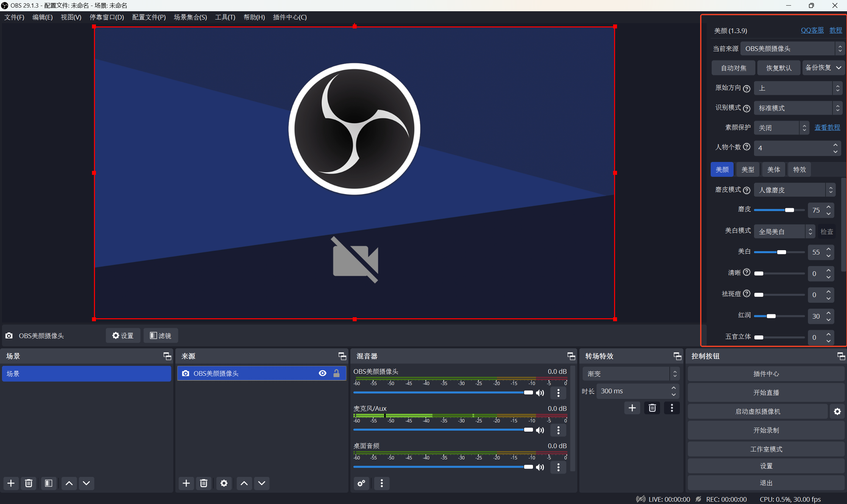The height and width of the screenshot is (504, 847).
Task: Add a new source with plus icon
Action: (186, 483)
